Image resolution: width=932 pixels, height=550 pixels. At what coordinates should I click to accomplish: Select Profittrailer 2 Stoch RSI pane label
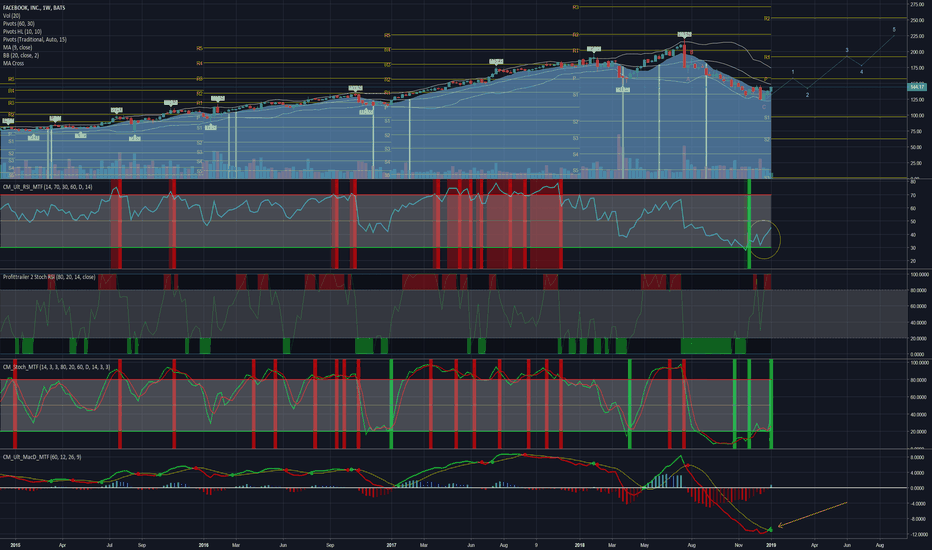[49, 277]
